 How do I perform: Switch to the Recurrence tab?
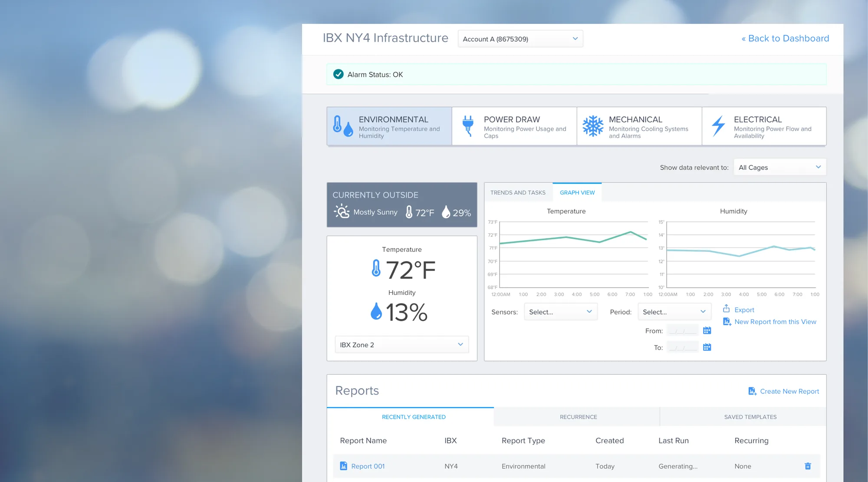pyautogui.click(x=578, y=417)
